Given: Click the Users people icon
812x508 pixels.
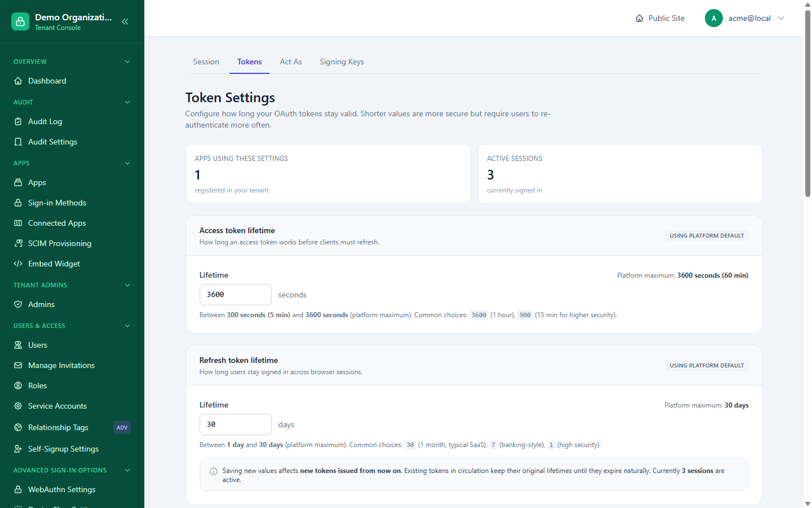Looking at the screenshot, I should point(18,345).
